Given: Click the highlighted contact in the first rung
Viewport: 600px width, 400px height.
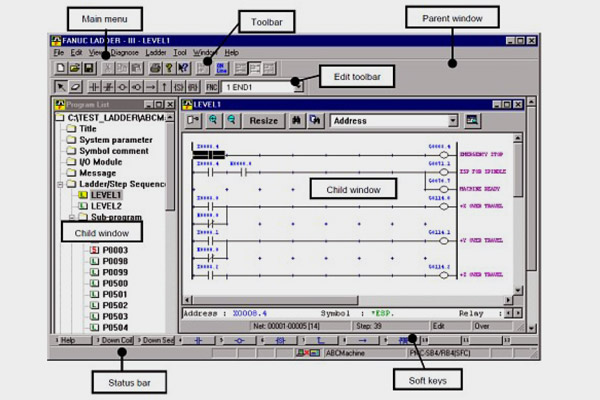Looking at the screenshot, I should tap(209, 155).
